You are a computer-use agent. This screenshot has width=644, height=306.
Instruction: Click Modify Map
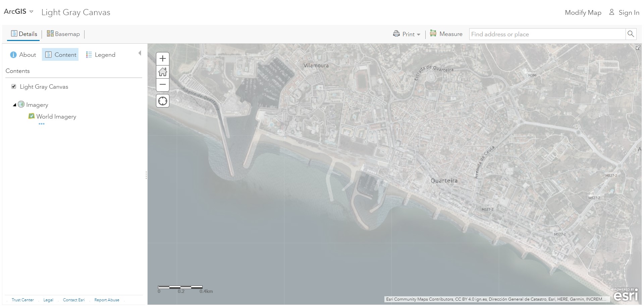click(x=583, y=12)
